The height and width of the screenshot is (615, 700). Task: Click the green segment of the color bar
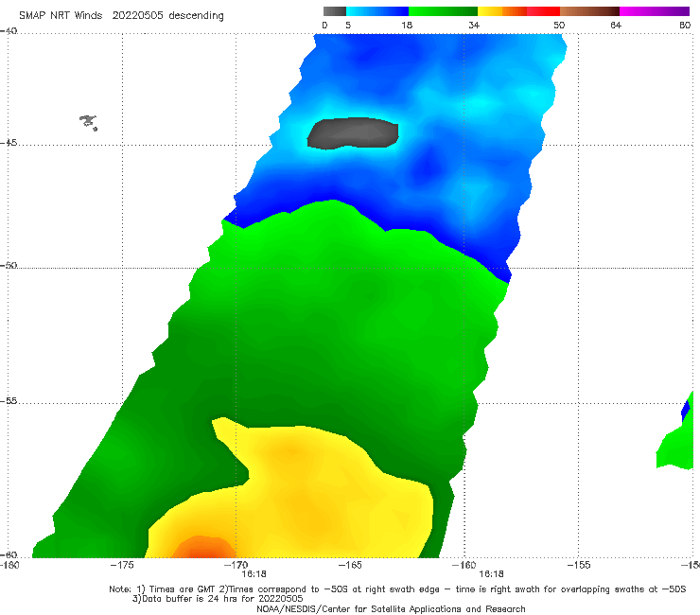click(443, 11)
